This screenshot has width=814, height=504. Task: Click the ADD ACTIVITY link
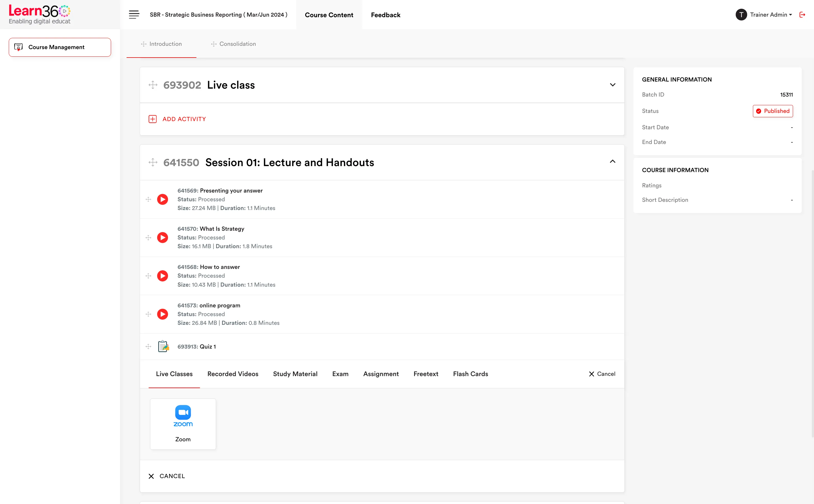coord(184,119)
